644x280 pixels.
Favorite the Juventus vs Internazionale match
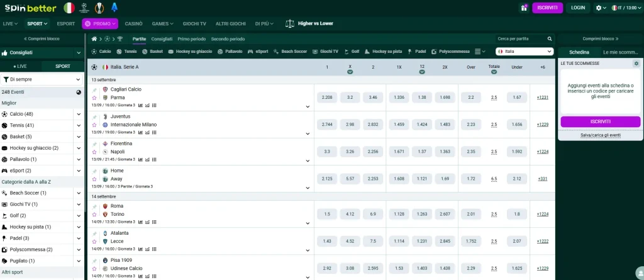[94, 125]
